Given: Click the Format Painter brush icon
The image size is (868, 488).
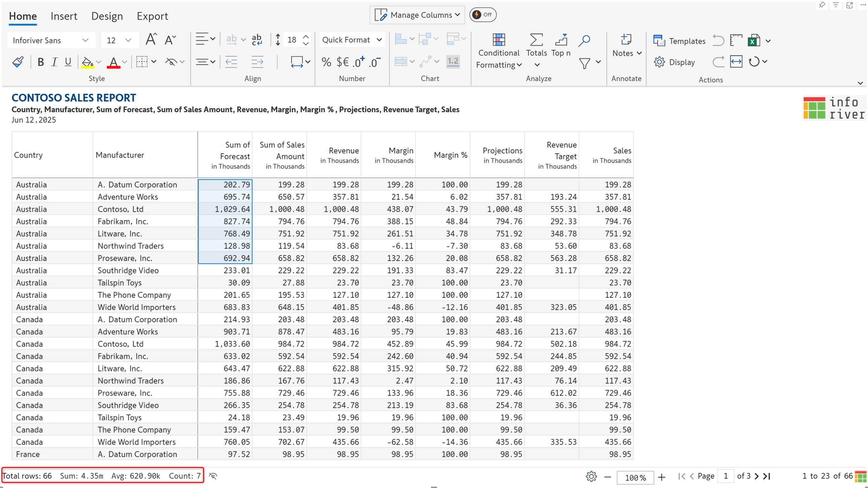Looking at the screenshot, I should click(x=18, y=62).
